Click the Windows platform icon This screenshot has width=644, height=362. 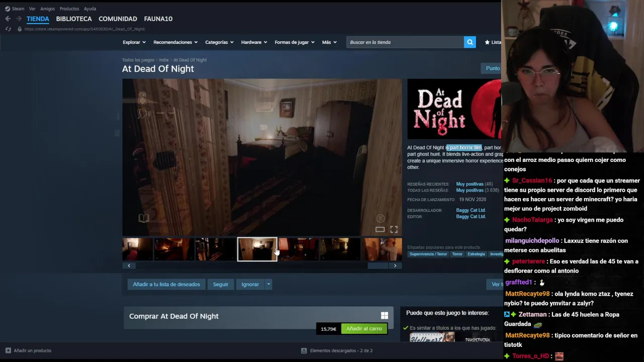click(x=384, y=316)
